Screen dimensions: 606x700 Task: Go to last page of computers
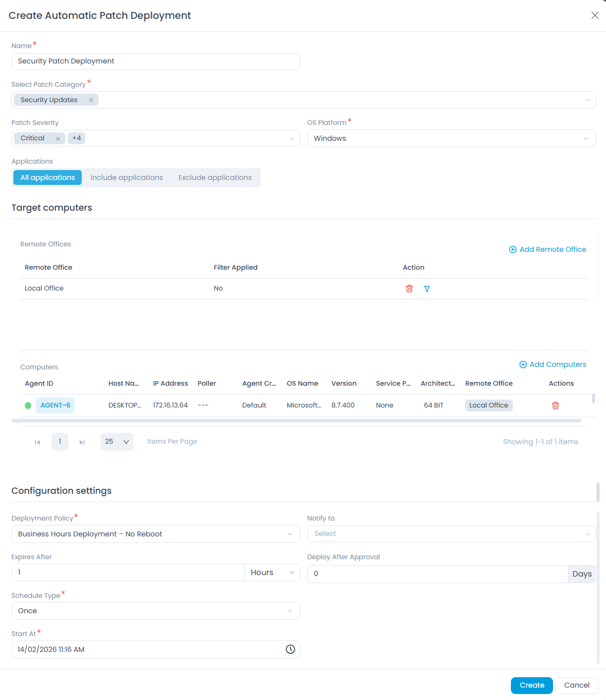[x=82, y=442]
